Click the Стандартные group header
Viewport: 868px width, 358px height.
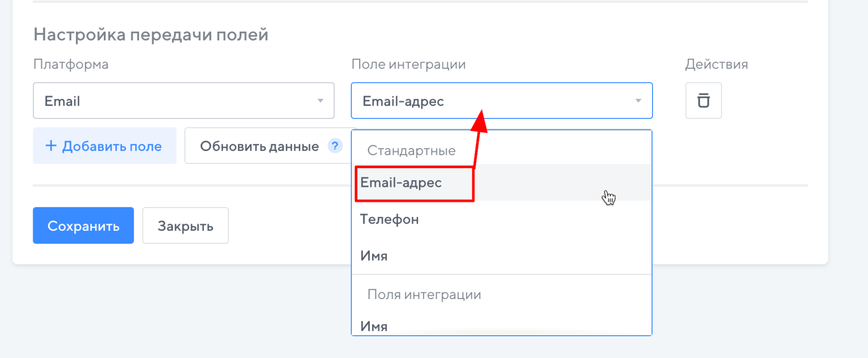click(411, 151)
